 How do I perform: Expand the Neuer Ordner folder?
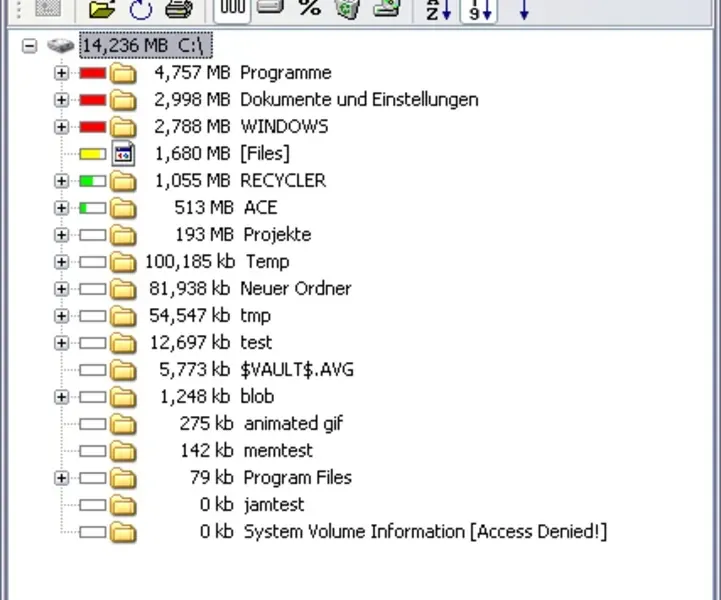click(61, 289)
